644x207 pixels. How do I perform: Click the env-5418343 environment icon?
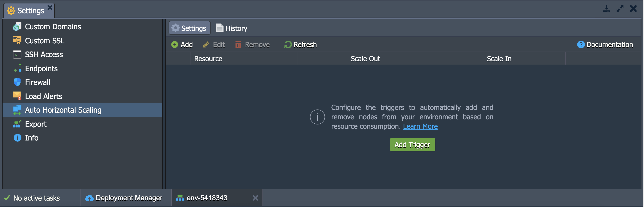pyautogui.click(x=180, y=198)
